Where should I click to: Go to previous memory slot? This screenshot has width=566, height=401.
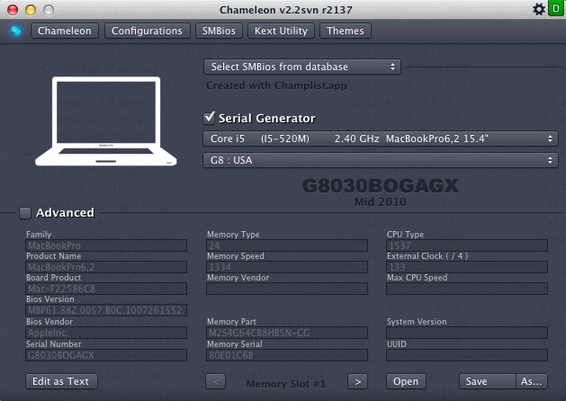coord(215,382)
